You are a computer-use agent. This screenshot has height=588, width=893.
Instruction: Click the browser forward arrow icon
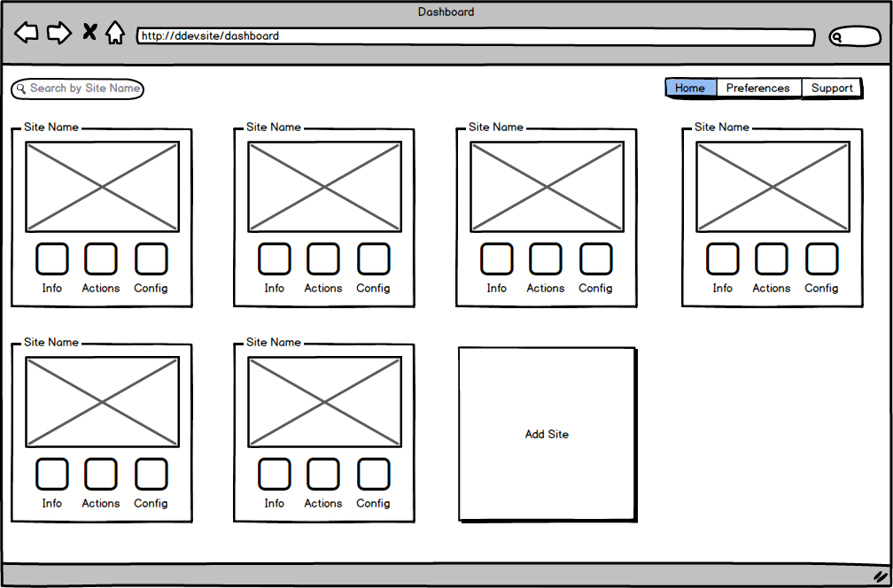pos(58,32)
